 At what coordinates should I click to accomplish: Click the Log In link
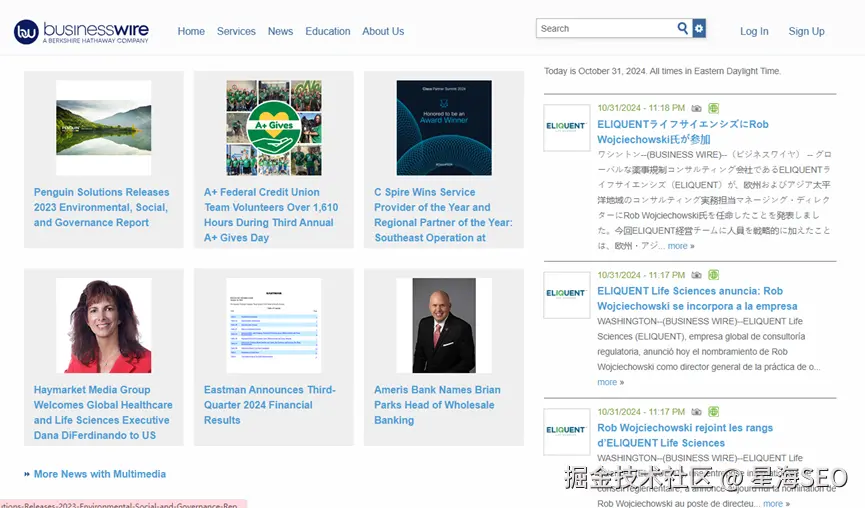754,31
